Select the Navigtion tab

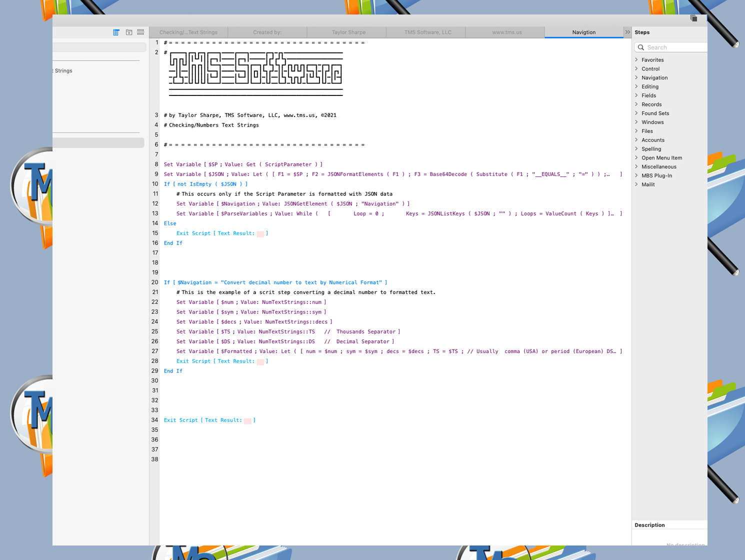point(584,32)
